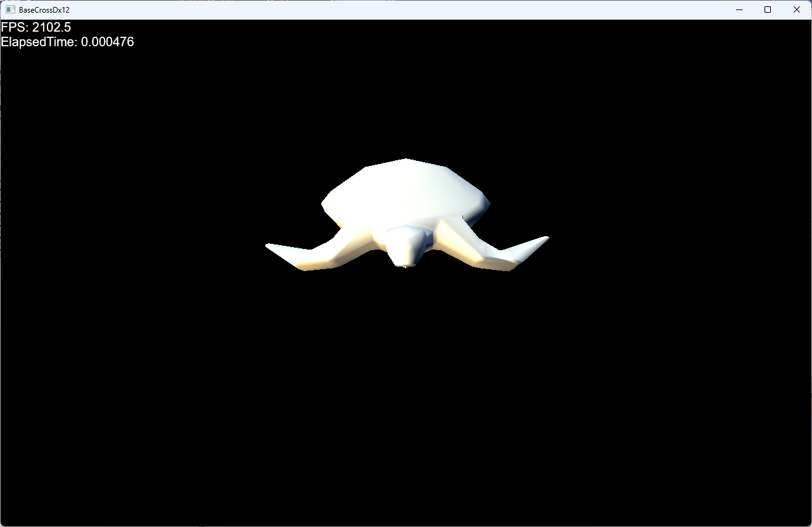This screenshot has height=527, width=812.
Task: Click the black viewport area below the turtle
Action: [405, 393]
